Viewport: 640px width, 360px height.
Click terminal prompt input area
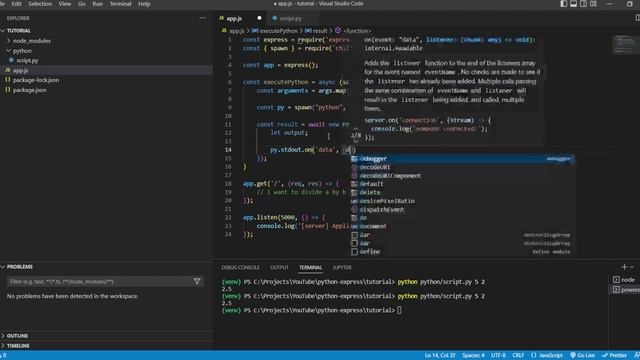click(399, 310)
